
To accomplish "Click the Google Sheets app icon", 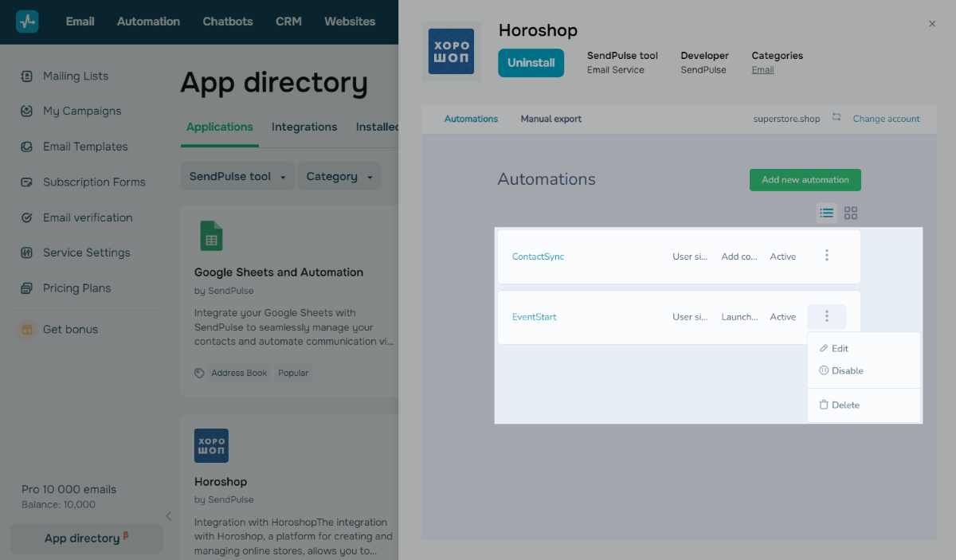I will point(211,237).
